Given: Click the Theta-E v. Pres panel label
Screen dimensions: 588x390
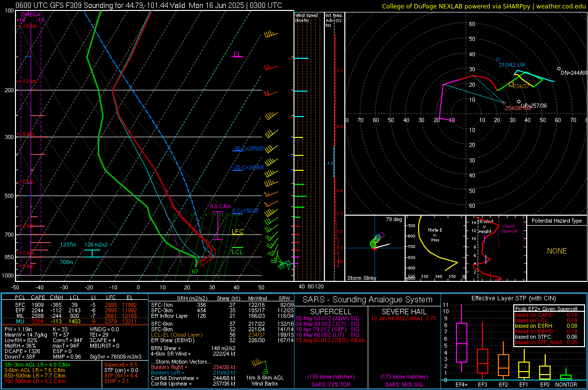Looking at the screenshot, I should pos(435,235).
